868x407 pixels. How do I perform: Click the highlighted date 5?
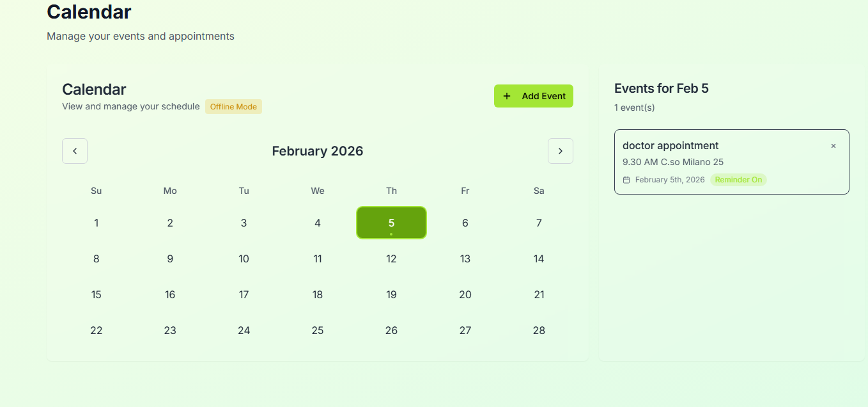click(x=391, y=223)
